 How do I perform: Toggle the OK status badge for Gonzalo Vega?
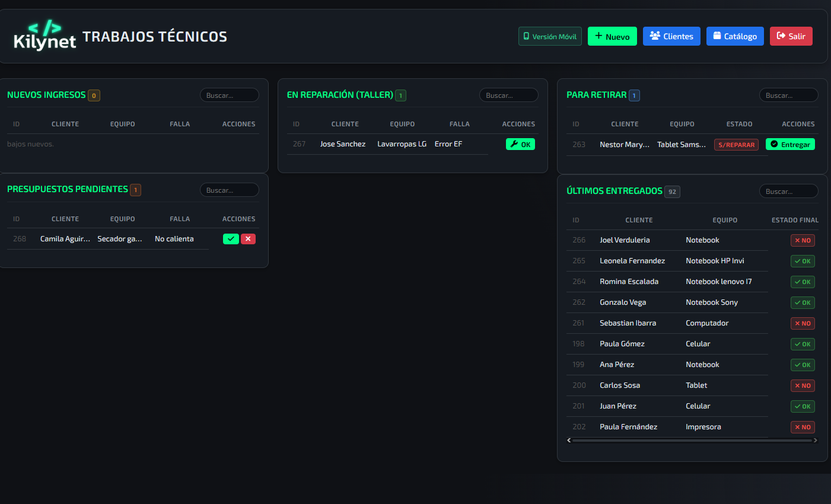pos(803,302)
